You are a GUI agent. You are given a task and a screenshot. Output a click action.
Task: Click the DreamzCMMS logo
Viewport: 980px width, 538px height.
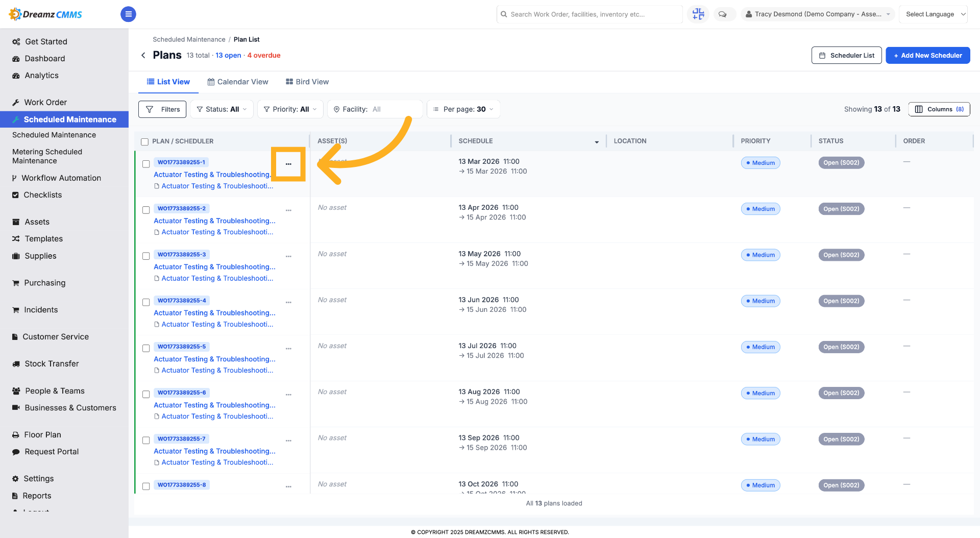tap(45, 14)
